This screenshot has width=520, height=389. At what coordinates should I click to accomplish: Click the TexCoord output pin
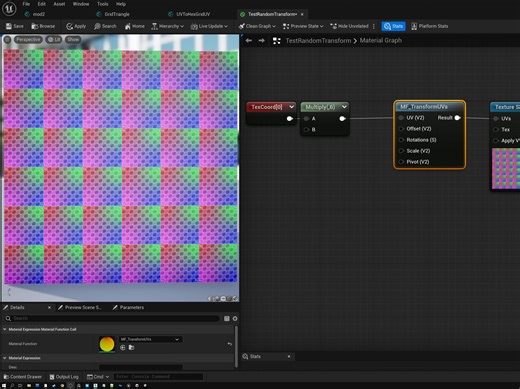290,119
